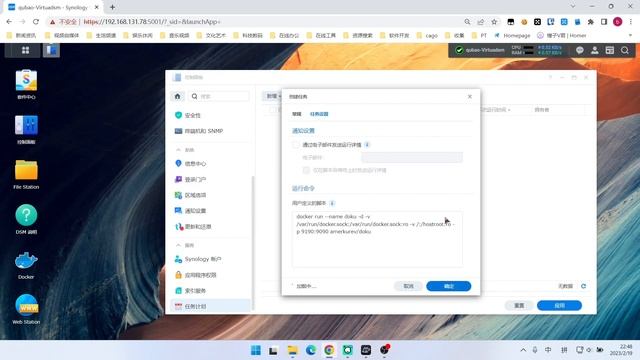640x360 pixels.
Task: Open Update & Restore in sidebar
Action: coord(211,227)
